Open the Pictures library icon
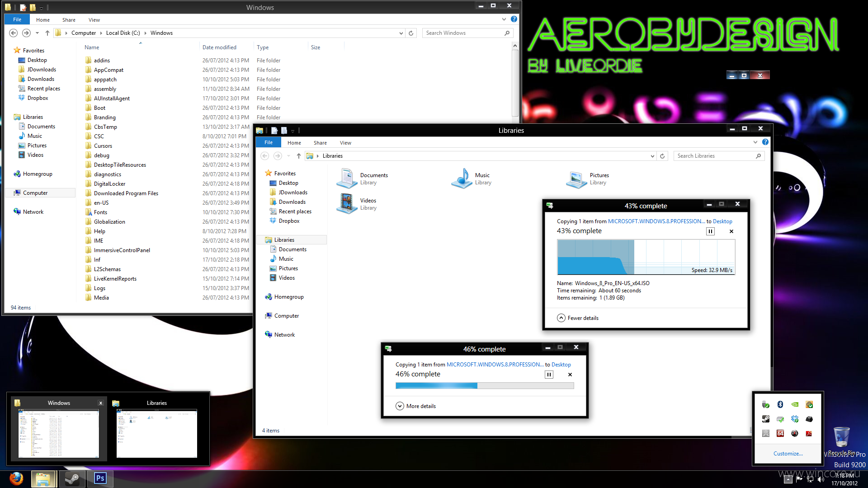868x488 pixels. tap(576, 178)
